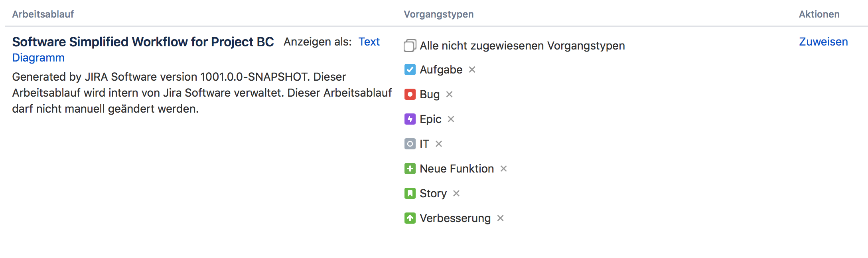Click the Aufgabe label text
Screen dimensions: 868x258
pos(441,70)
